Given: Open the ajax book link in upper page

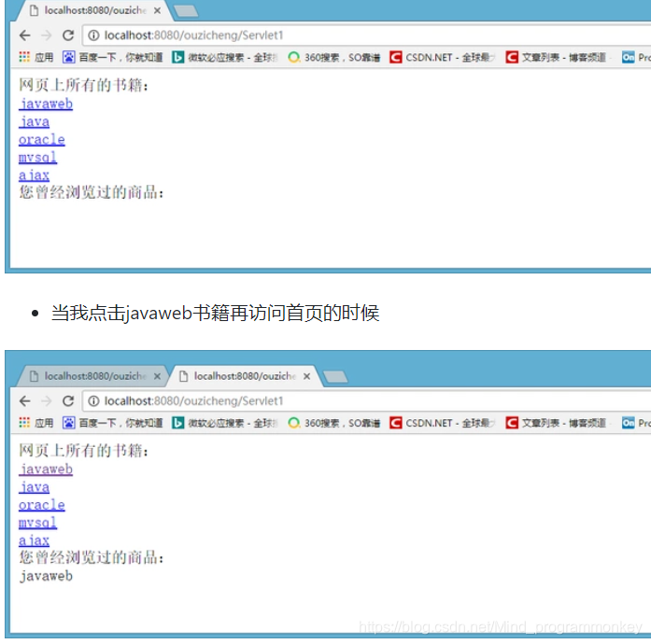Looking at the screenshot, I should click(34, 175).
